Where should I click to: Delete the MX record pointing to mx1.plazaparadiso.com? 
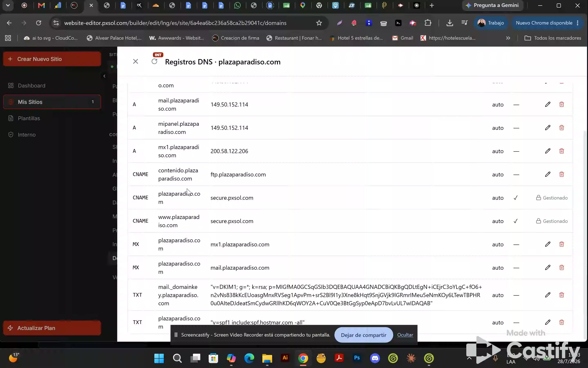561,244
